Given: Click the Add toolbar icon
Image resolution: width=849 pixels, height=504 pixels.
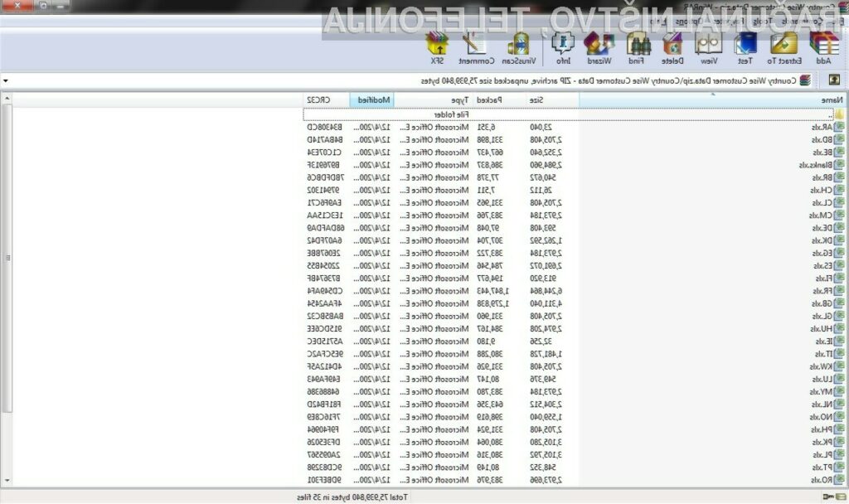Looking at the screenshot, I should [823, 44].
